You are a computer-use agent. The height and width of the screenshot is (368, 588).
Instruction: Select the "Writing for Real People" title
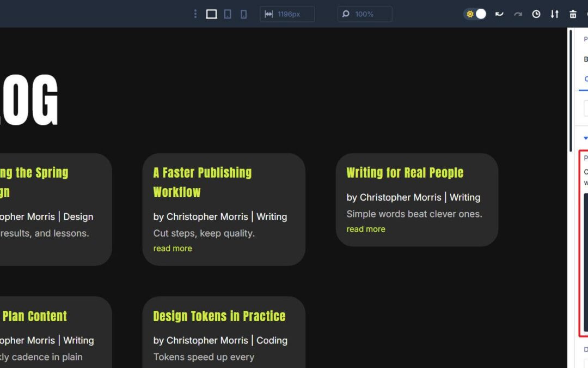pyautogui.click(x=405, y=173)
